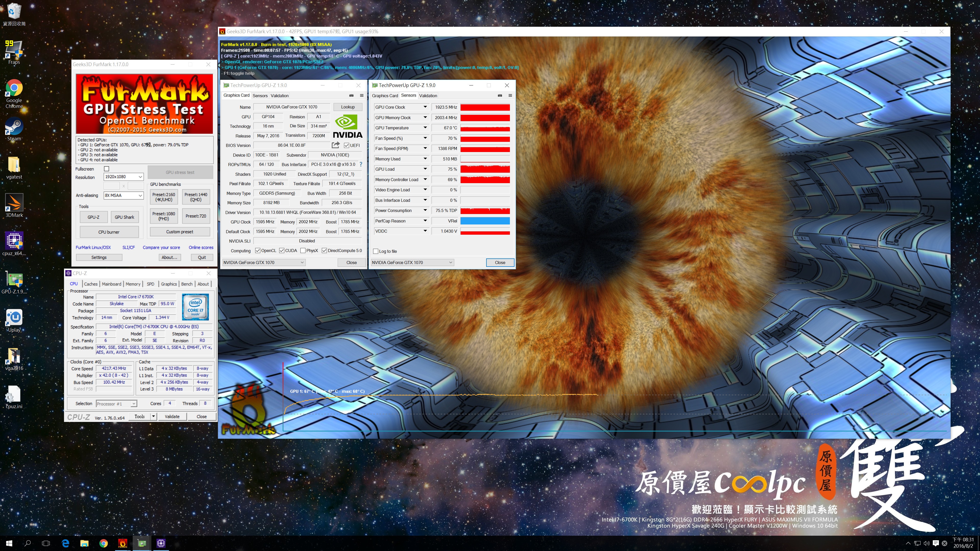Open the vga2016 desktop icon

point(14,359)
